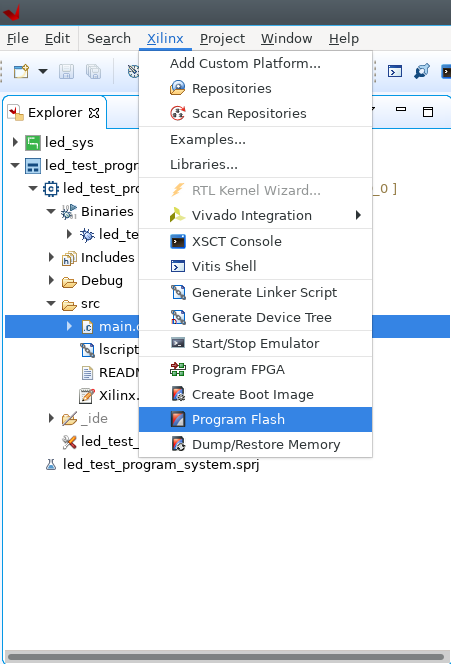451x664 pixels.
Task: Collapse the src folder
Action: point(51,303)
